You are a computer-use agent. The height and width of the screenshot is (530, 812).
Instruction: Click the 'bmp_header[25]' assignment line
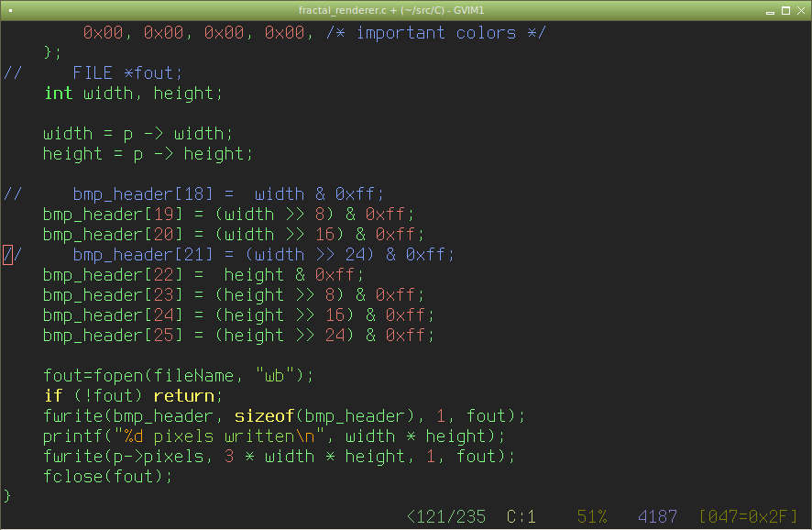click(x=238, y=336)
